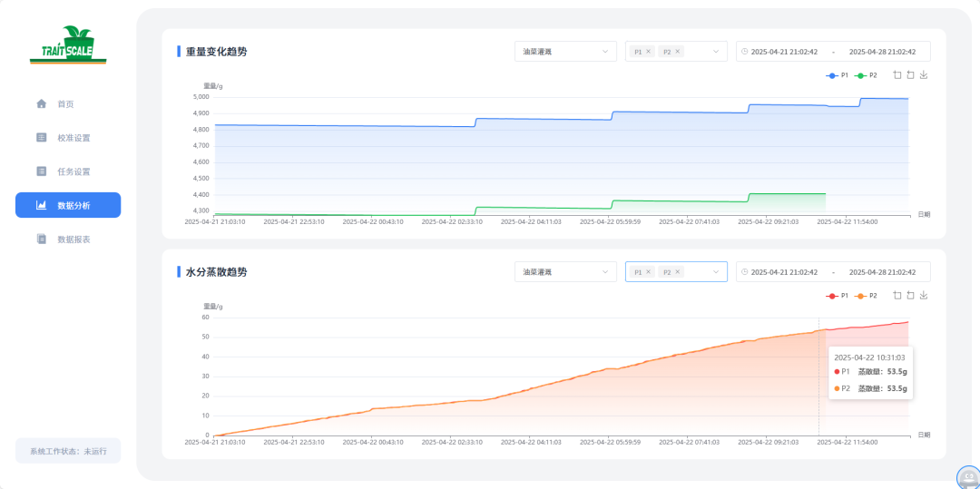Toggle the blue P1 series in weight legend

tap(837, 75)
